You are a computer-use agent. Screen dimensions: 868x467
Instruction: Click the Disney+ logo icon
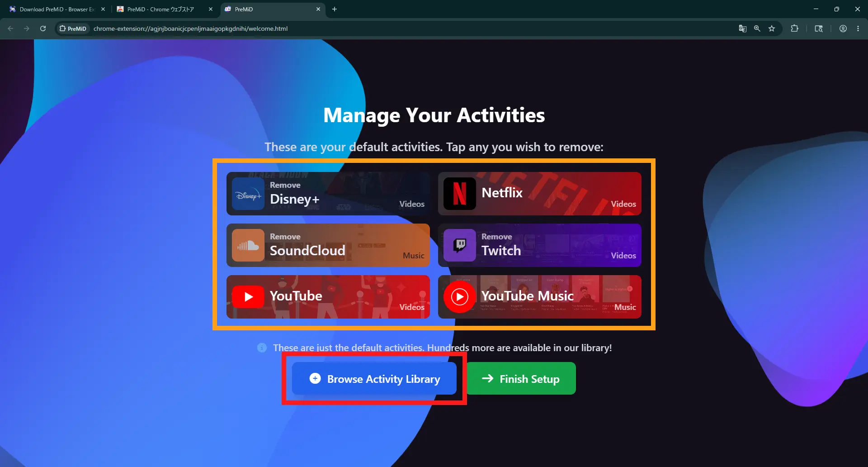click(248, 194)
